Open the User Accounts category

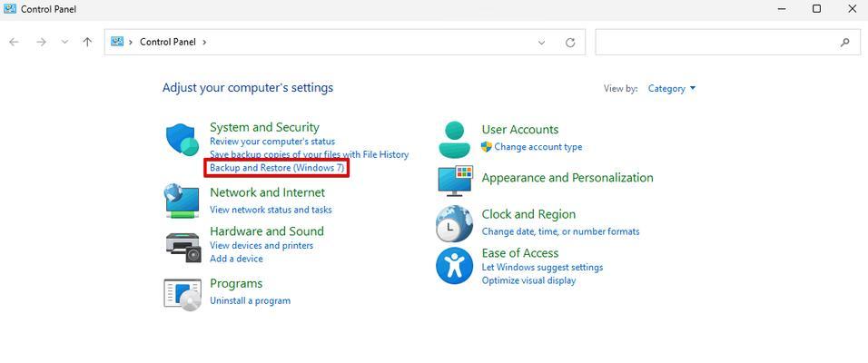(x=520, y=130)
